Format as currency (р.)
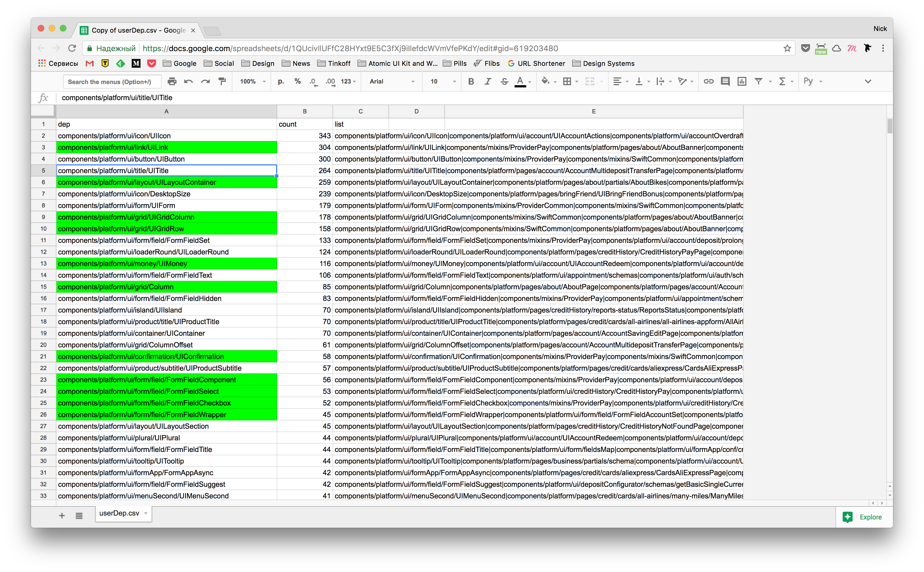The height and width of the screenshot is (572, 924). pyautogui.click(x=281, y=81)
